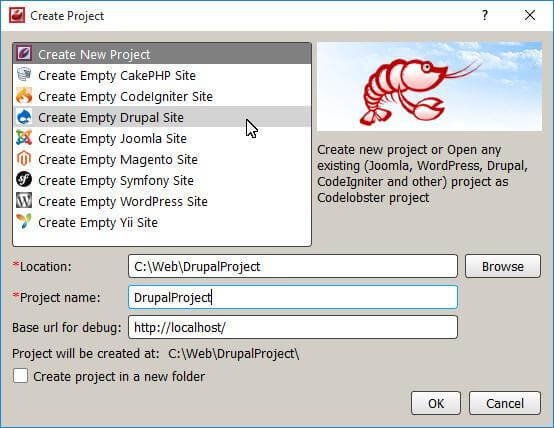Click the Symfony logo icon
554x428 pixels.
pos(24,180)
